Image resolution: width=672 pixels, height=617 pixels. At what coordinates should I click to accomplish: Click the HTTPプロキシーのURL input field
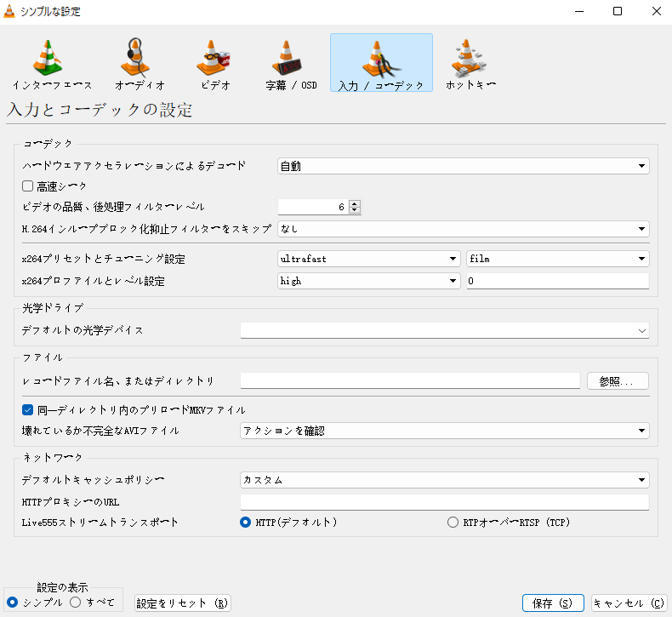pos(444,501)
